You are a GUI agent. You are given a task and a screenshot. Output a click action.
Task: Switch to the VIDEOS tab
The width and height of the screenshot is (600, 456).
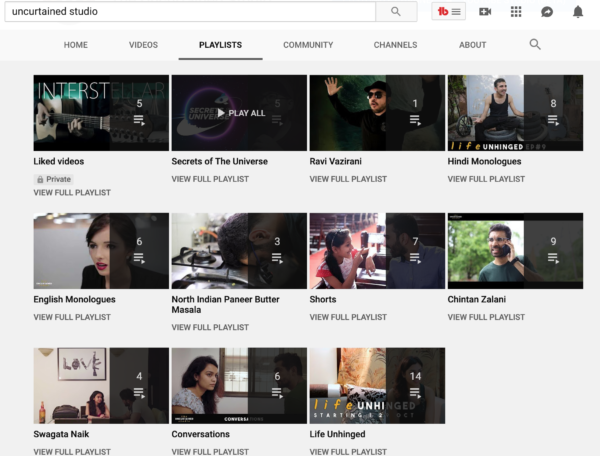pos(143,45)
